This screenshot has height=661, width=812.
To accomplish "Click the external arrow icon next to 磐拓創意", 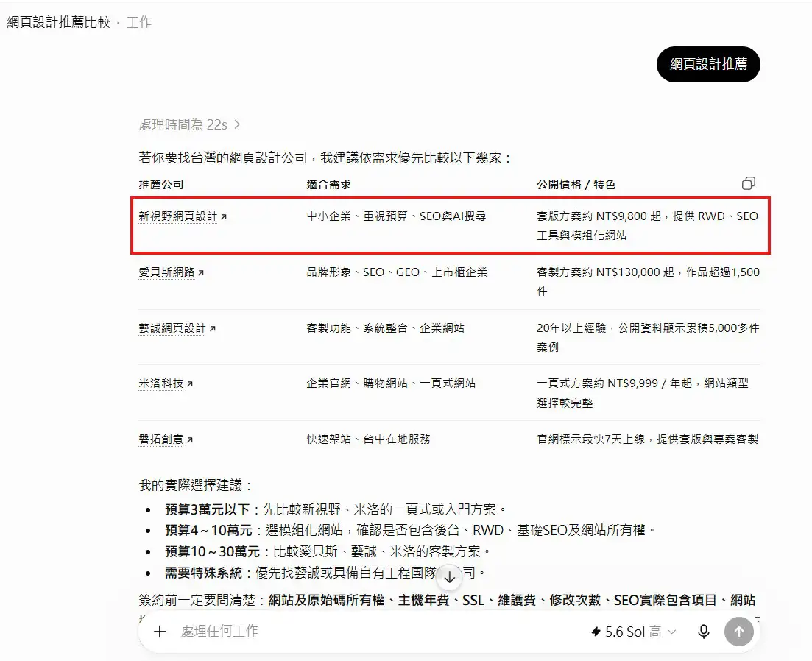I will pos(189,440).
